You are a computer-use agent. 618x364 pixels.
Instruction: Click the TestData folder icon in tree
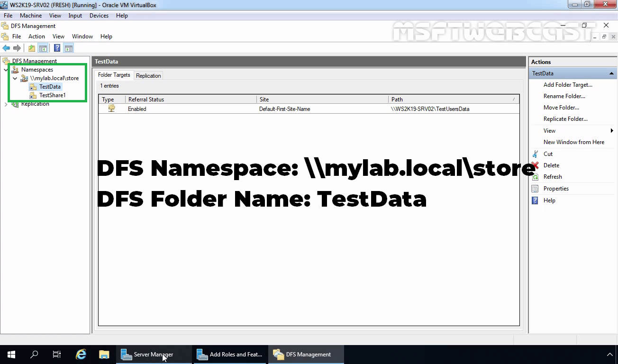tap(33, 87)
